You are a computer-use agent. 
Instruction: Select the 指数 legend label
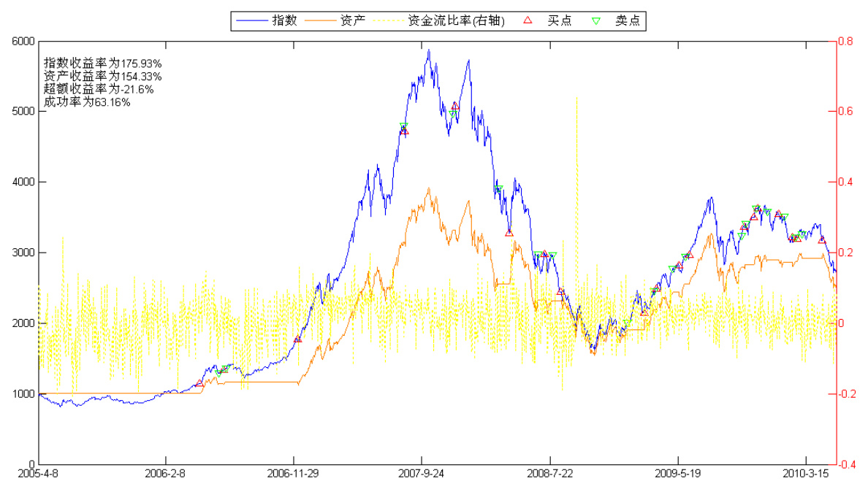point(285,21)
